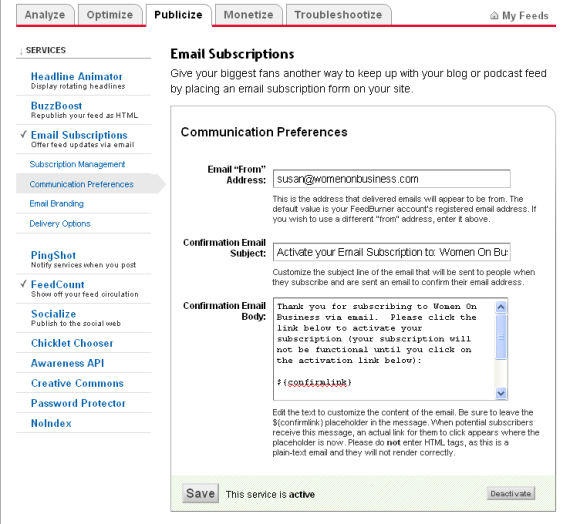Click 'Publish to the social web' text
The width and height of the screenshot is (570, 524).
76,324
